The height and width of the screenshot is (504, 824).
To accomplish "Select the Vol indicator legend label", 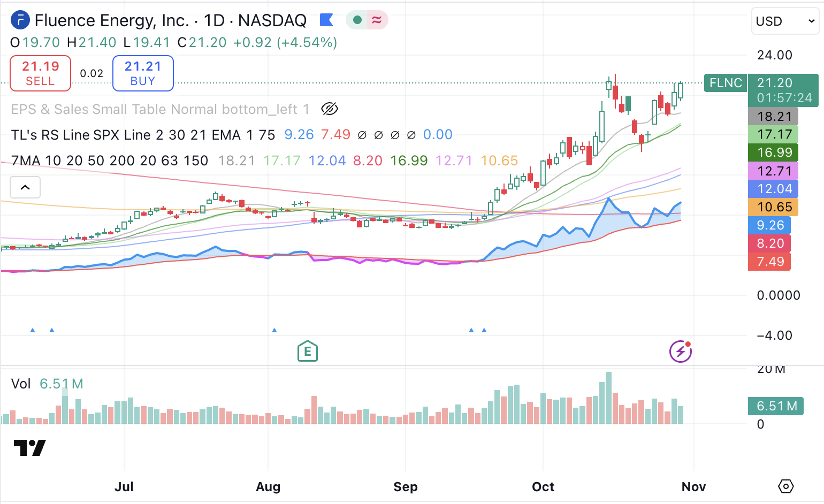I will (21, 384).
